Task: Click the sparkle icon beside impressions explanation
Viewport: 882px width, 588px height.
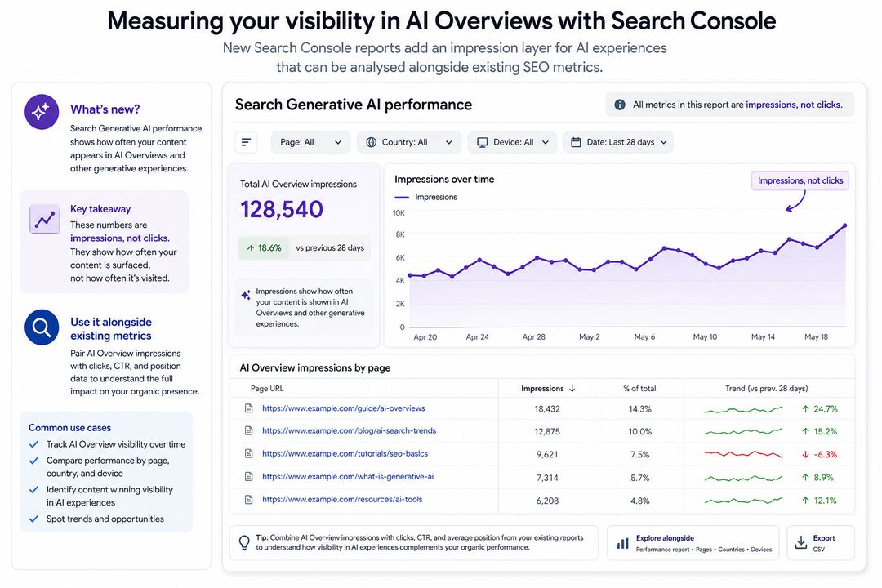Action: 246,295
